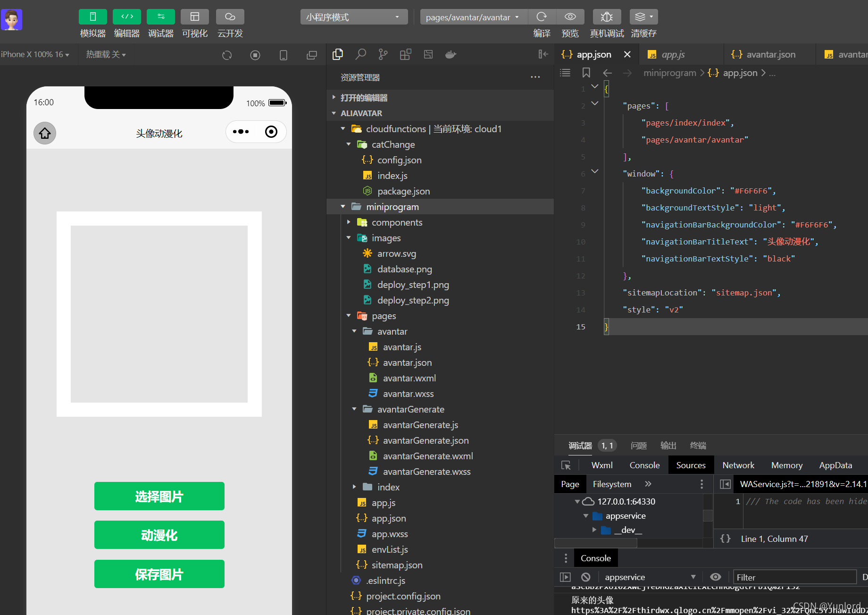Open envList.js file
This screenshot has height=615, width=868.
coord(390,549)
